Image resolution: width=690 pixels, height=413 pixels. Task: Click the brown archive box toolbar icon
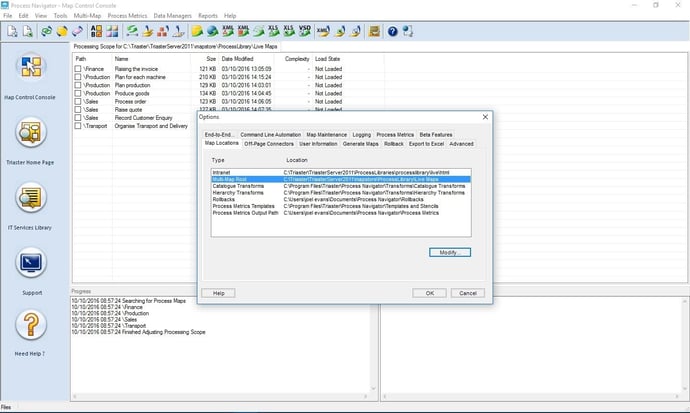pos(374,31)
